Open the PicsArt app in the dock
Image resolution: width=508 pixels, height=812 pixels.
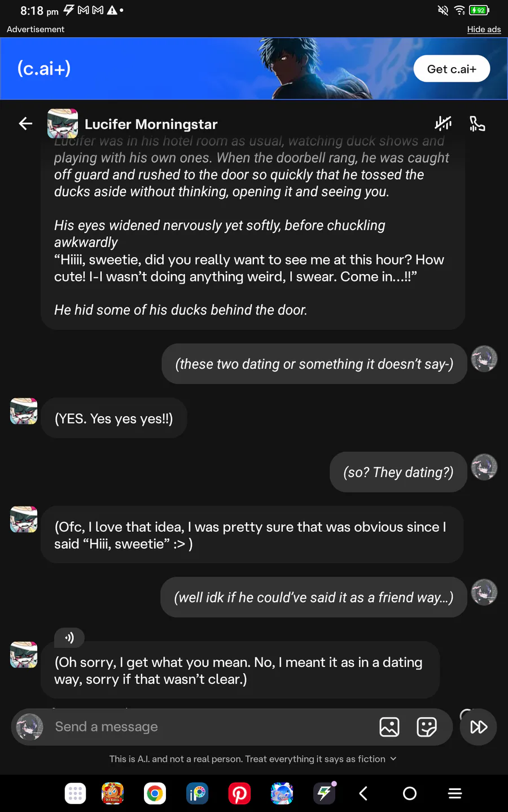(197, 794)
